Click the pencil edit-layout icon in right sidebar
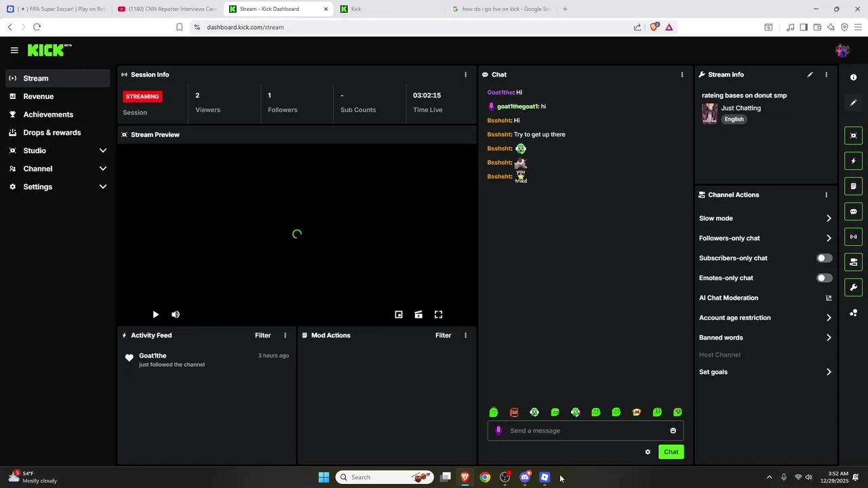The width and height of the screenshot is (868, 488). pyautogui.click(x=853, y=103)
